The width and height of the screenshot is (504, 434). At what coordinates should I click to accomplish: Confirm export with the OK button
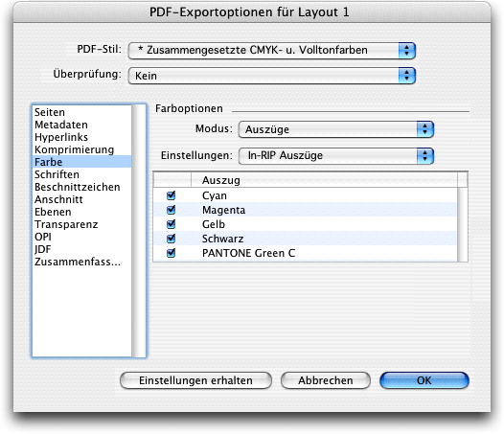(424, 380)
